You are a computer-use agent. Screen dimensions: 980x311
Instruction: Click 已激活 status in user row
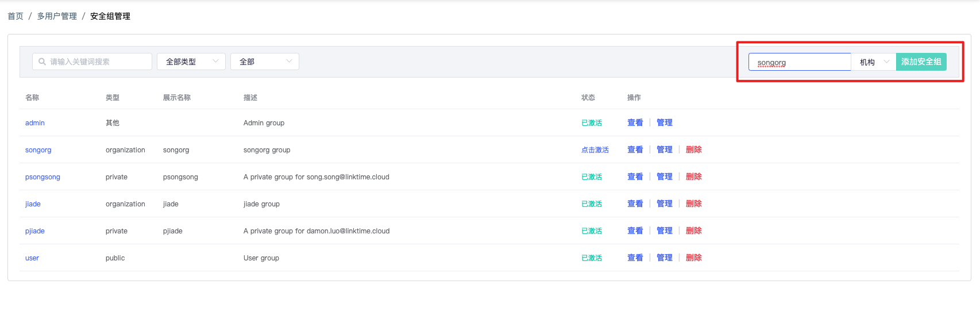592,258
